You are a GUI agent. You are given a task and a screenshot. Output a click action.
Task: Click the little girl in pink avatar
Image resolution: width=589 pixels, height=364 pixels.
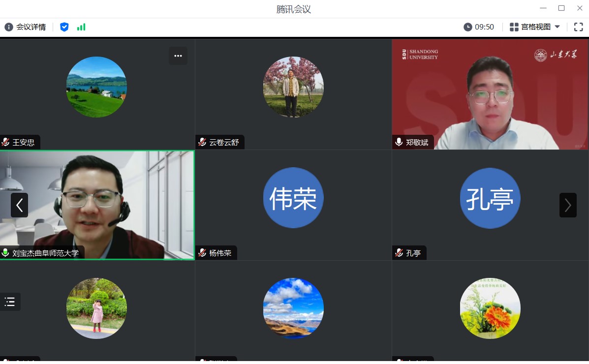(96, 308)
